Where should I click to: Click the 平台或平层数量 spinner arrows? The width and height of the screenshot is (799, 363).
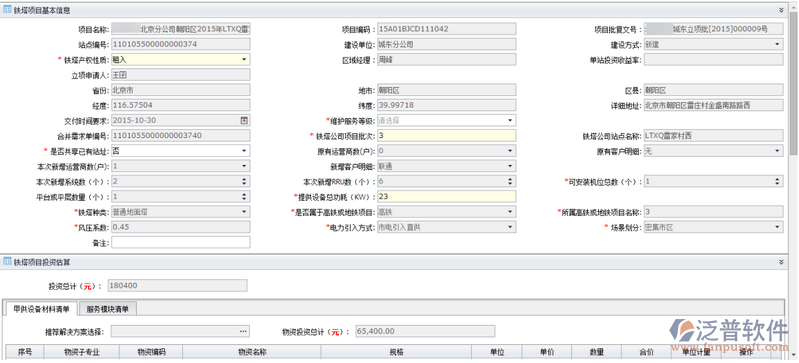click(x=244, y=197)
